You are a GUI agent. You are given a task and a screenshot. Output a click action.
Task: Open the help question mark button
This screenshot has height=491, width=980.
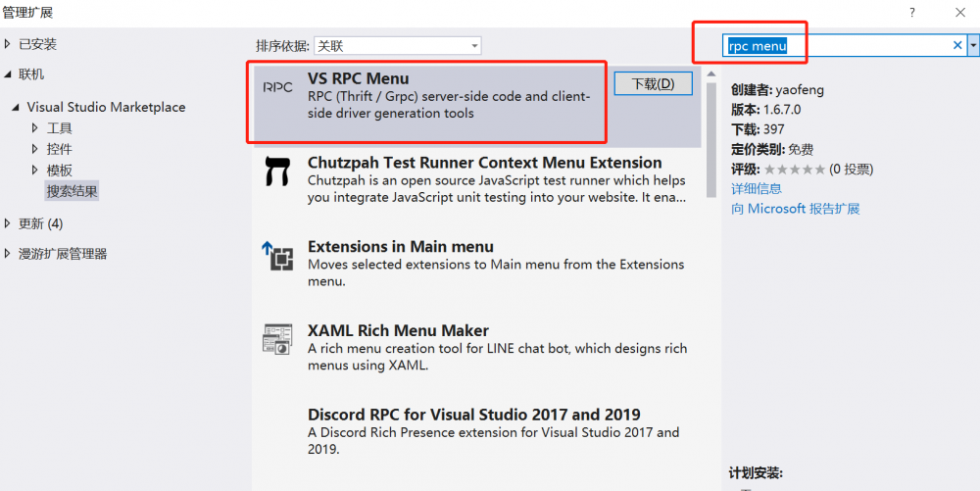[912, 13]
